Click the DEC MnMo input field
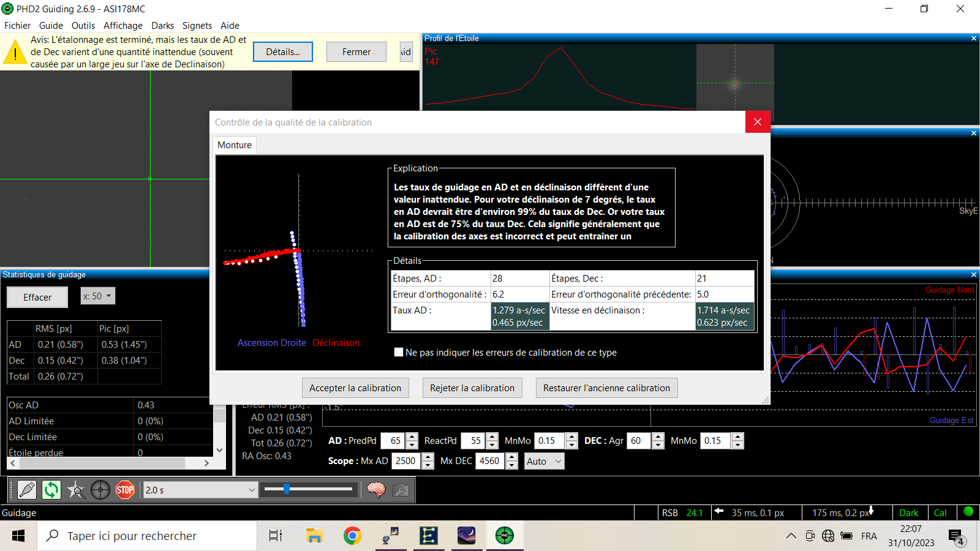Viewport: 980px width, 551px height. 717,441
